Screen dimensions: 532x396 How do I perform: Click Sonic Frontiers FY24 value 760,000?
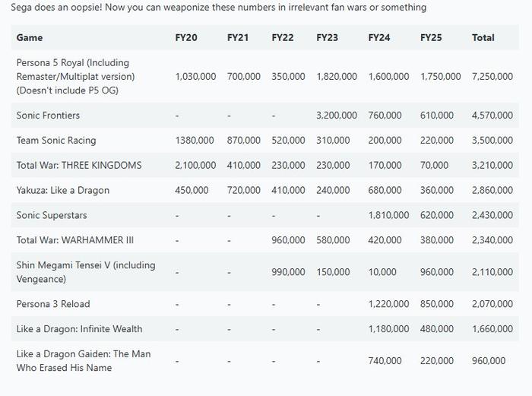click(385, 116)
